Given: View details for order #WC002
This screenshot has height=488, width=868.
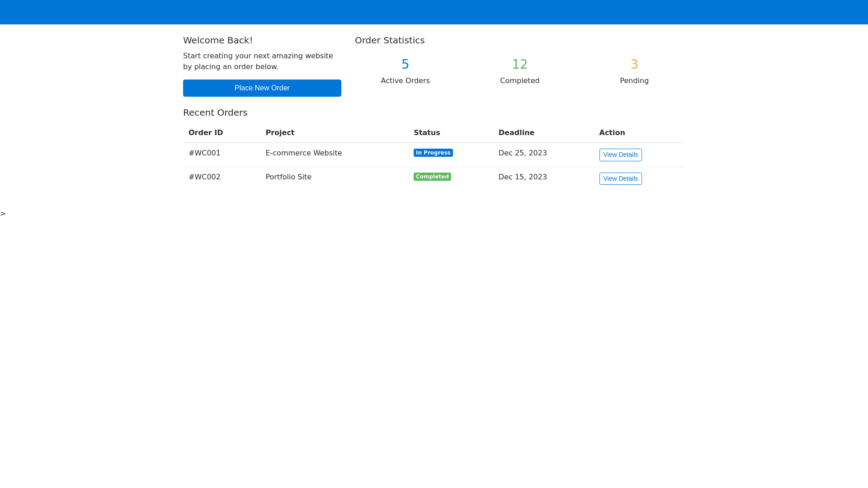Looking at the screenshot, I should 620,179.
